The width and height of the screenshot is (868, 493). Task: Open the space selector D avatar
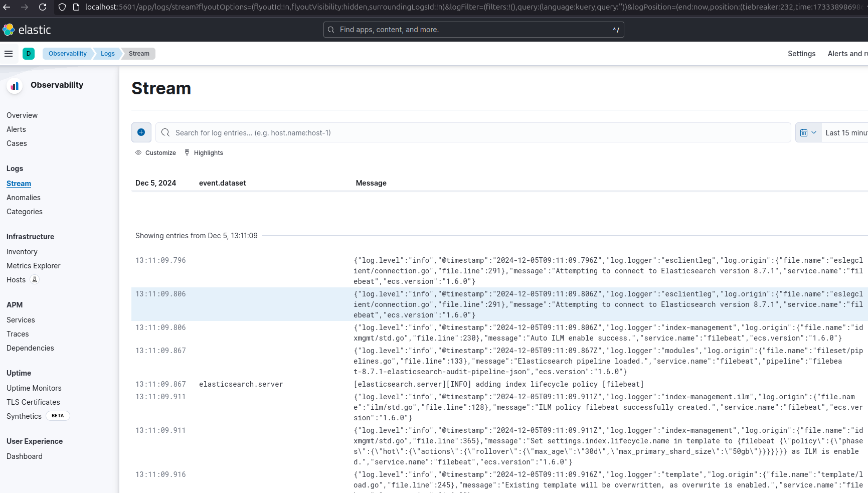coord(29,54)
